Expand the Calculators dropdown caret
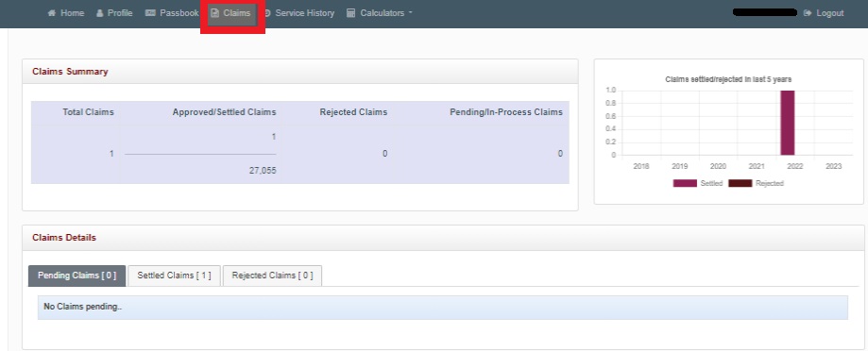Viewport: 868px width, 351px height. [x=410, y=12]
